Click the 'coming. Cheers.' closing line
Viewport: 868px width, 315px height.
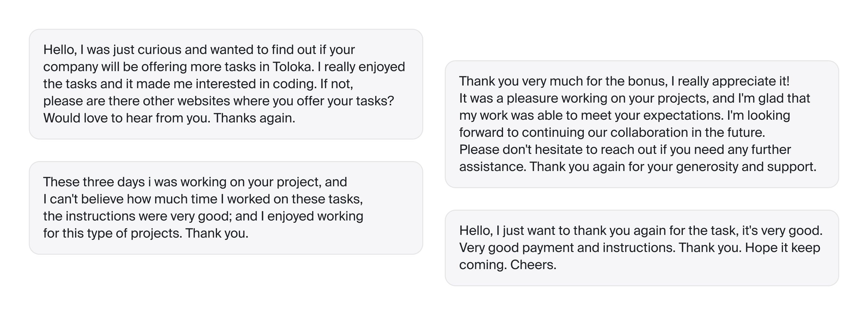click(x=508, y=265)
